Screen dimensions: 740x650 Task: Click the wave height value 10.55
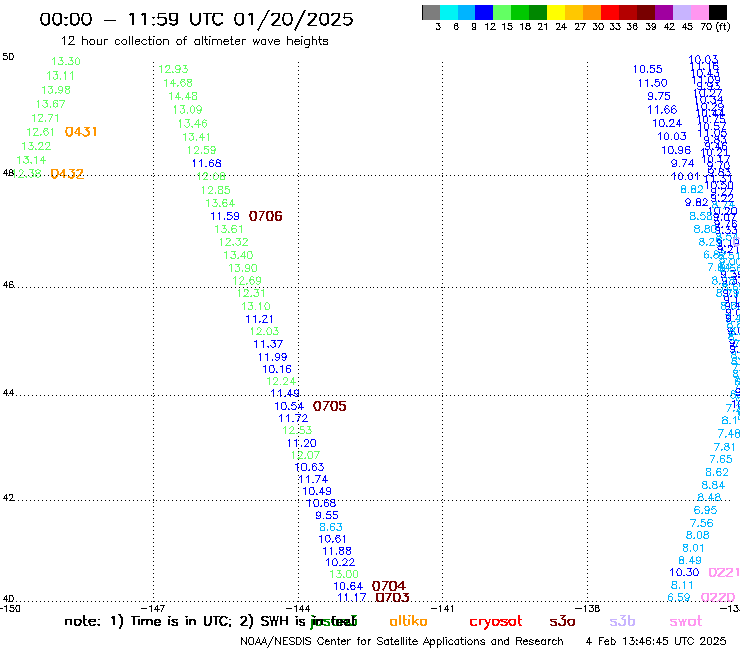click(648, 69)
